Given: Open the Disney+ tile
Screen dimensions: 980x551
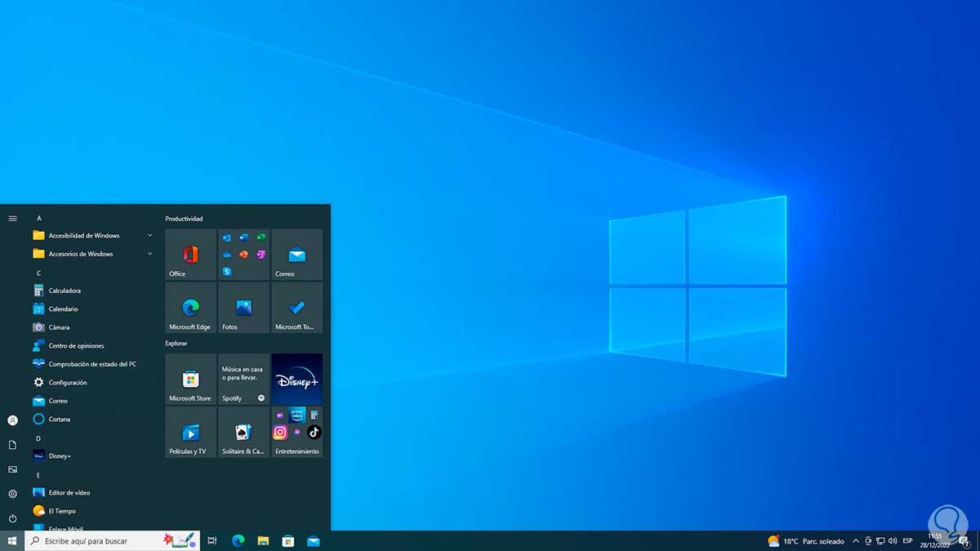Looking at the screenshot, I should click(296, 379).
